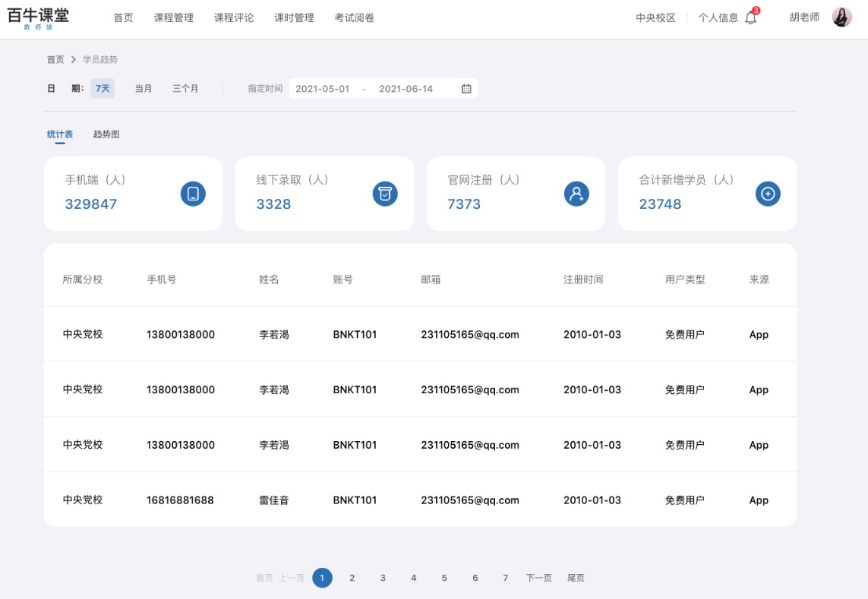Click the name 雷佳音
This screenshot has width=868, height=599.
tap(274, 500)
